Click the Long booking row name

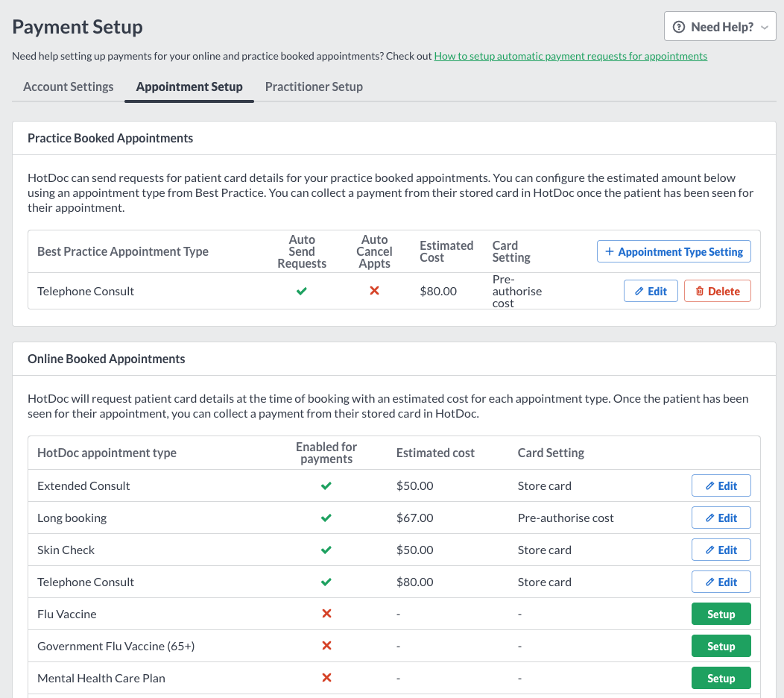click(x=72, y=518)
